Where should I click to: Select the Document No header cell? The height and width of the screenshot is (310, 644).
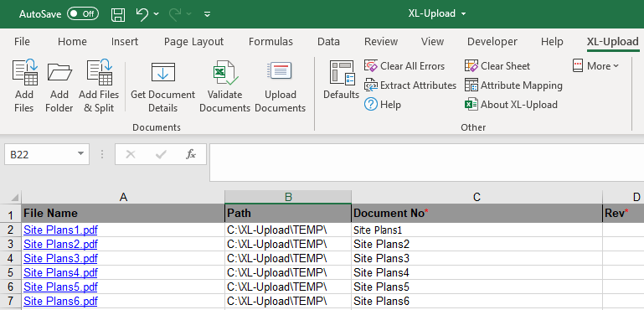coord(477,214)
